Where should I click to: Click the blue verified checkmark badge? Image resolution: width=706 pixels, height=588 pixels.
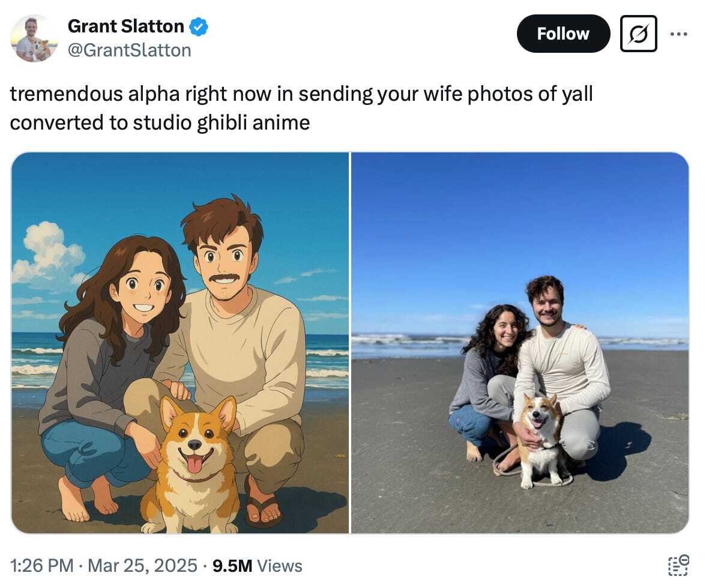tap(198, 26)
